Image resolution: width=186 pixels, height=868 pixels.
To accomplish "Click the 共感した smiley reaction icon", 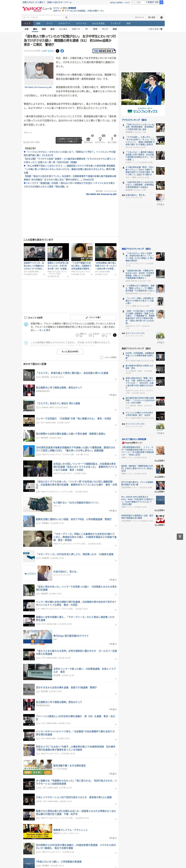I will (x=77, y=335).
